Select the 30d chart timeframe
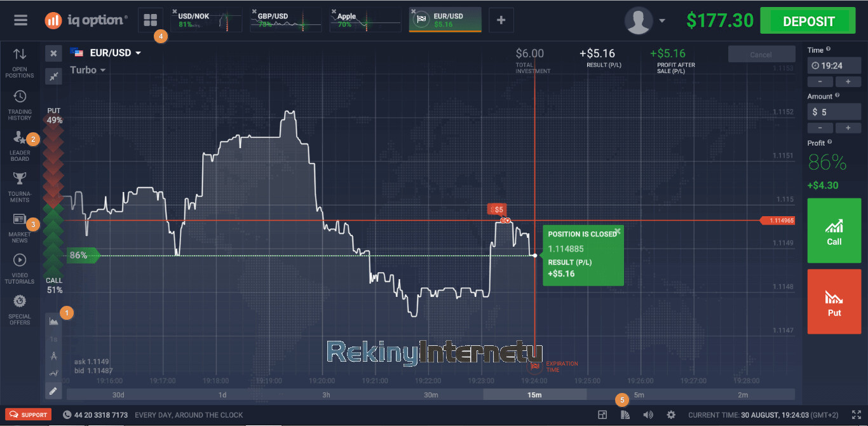 click(118, 395)
